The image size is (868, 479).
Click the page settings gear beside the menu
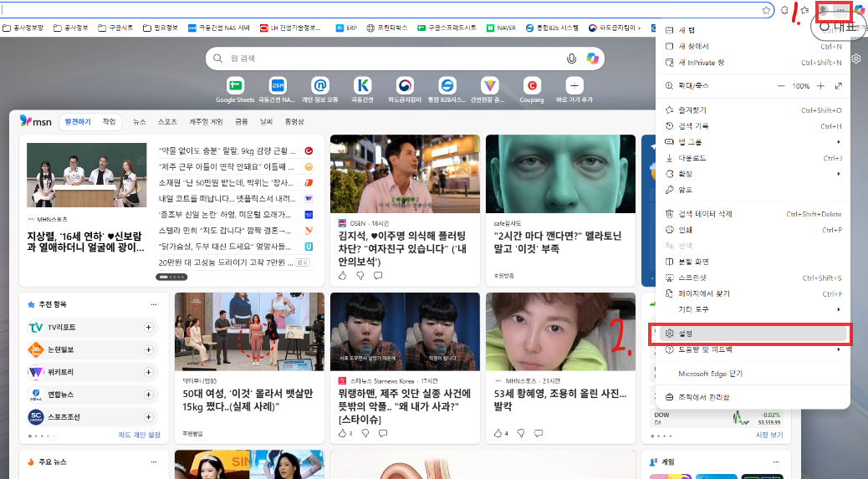856,58
